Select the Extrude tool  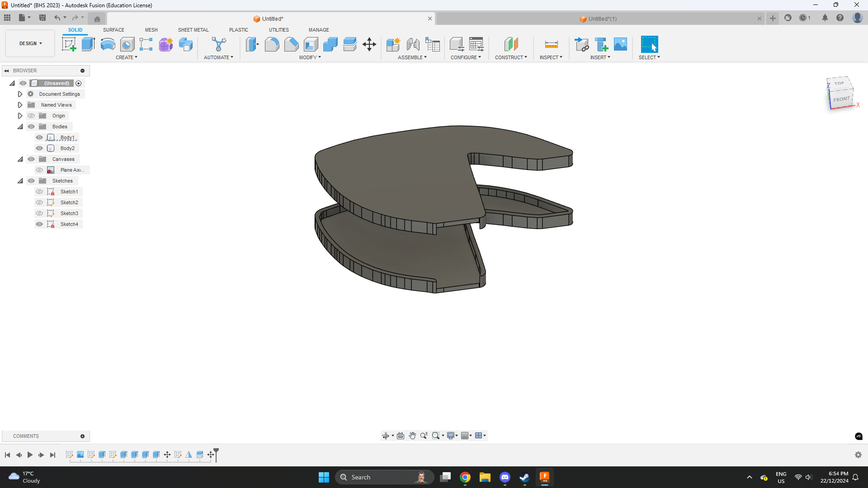(88, 44)
